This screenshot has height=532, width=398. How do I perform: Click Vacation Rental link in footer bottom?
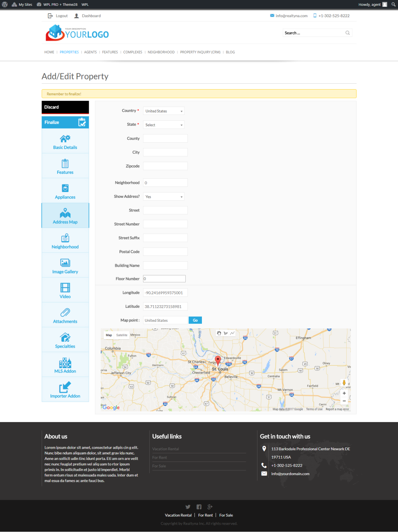[x=178, y=515]
